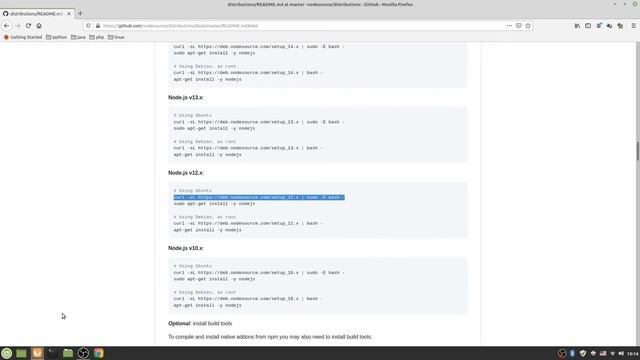Viewport: 640px width, 360px height.
Task: Reload the current GitHub page
Action: pyautogui.click(x=28, y=26)
